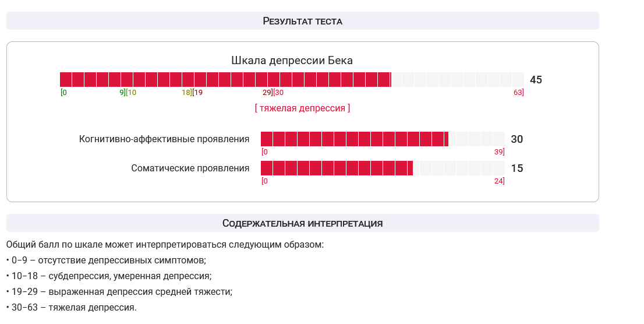This screenshot has height=324, width=644.
Task: Click the main Beck depression scale bar
Action: [292, 79]
